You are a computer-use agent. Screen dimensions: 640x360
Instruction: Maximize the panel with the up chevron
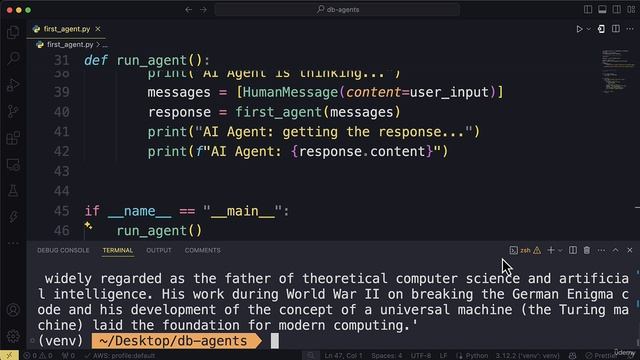[x=616, y=250]
